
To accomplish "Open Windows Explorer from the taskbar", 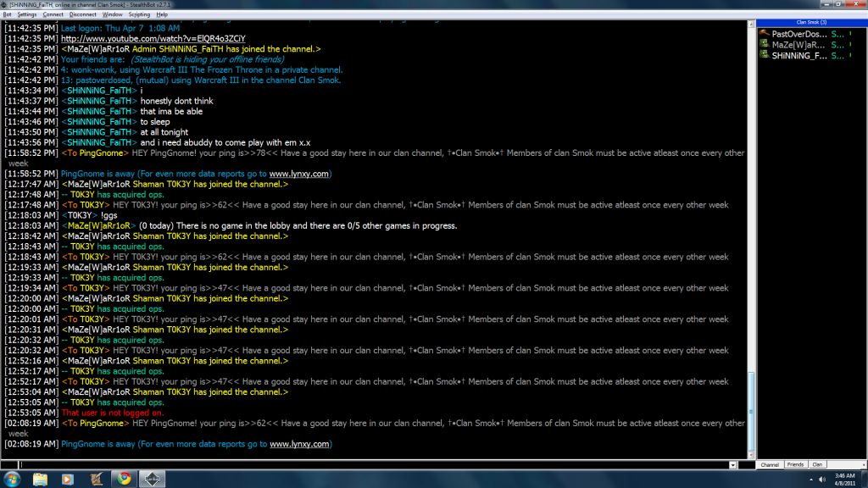I will coord(40,479).
